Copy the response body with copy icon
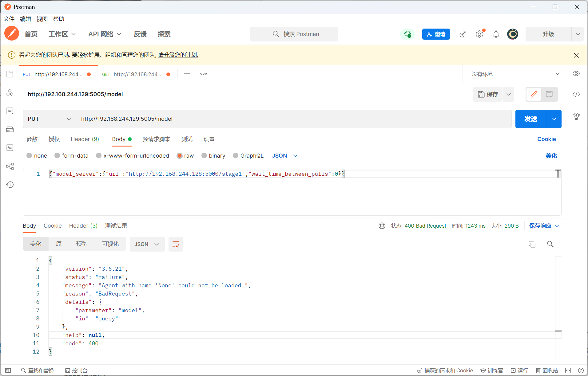The image size is (588, 376). click(532, 244)
